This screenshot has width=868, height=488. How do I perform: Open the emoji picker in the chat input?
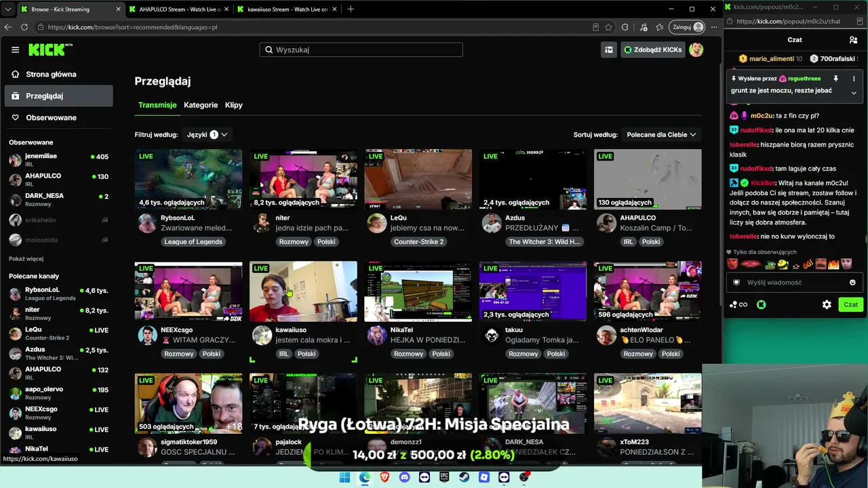tap(852, 282)
